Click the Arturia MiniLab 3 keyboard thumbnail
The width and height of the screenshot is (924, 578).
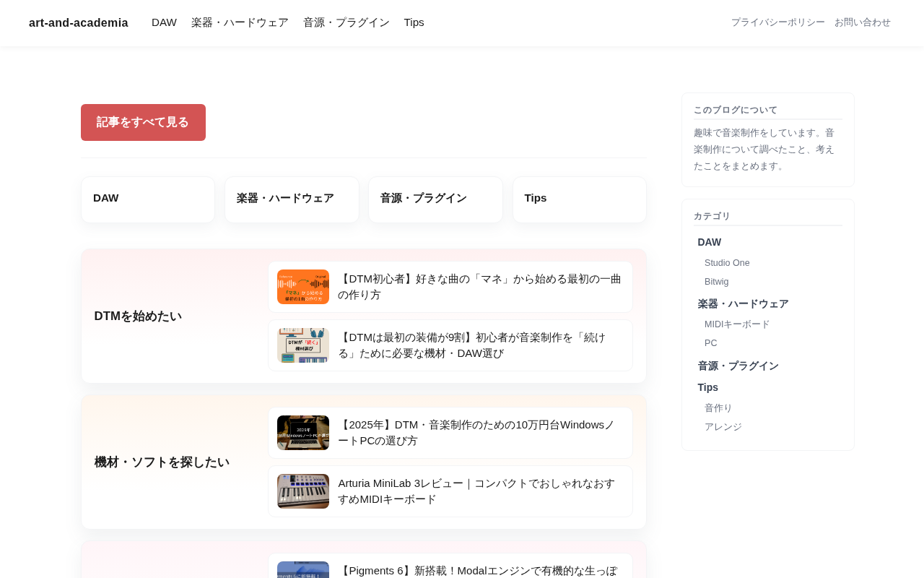click(303, 491)
